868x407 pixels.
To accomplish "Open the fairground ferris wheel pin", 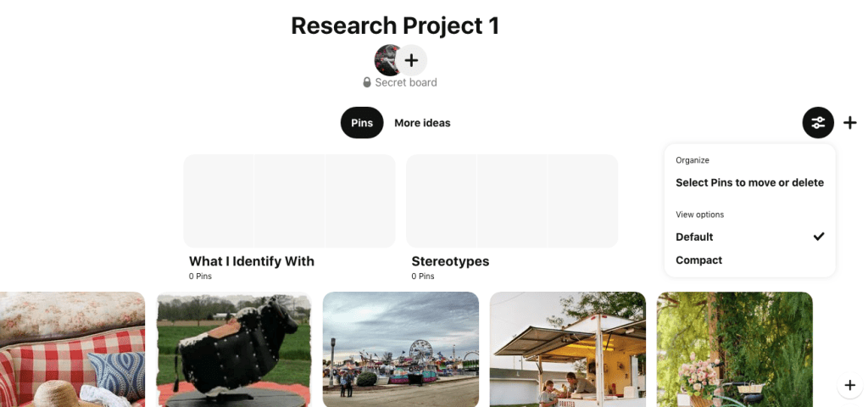I will point(401,349).
